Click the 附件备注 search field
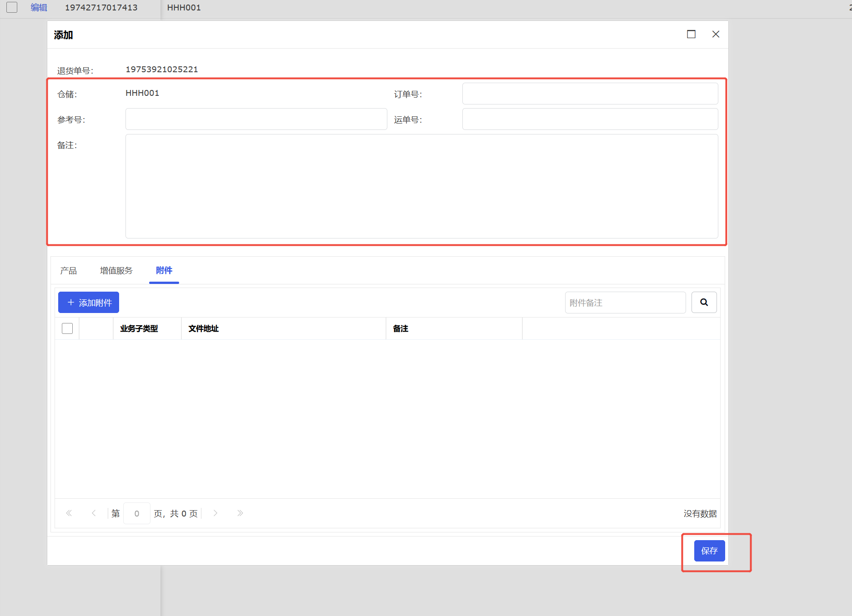The image size is (852, 616). pyautogui.click(x=626, y=303)
